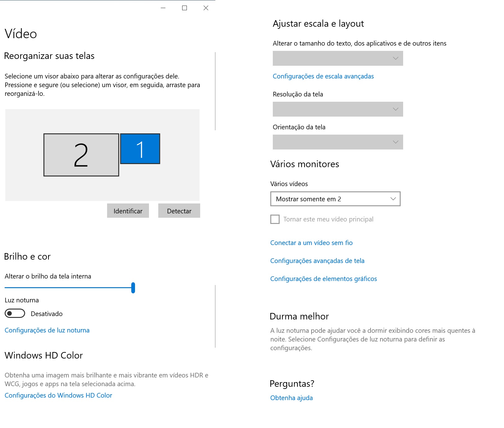This screenshot has height=428, width=504.
Task: Click the Perguntas? heading
Action: point(292,384)
